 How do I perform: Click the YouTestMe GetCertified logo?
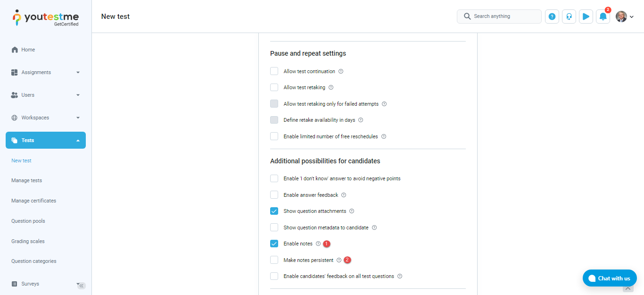(x=46, y=17)
